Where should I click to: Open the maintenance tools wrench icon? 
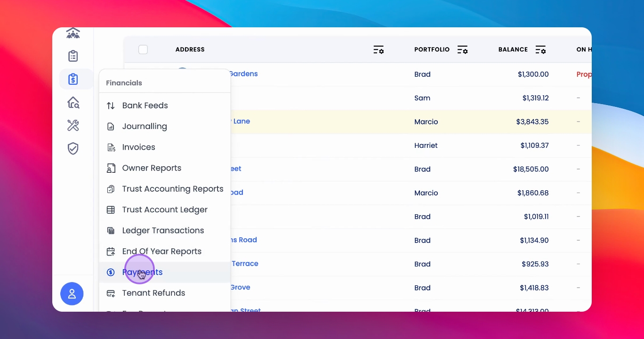tap(73, 125)
